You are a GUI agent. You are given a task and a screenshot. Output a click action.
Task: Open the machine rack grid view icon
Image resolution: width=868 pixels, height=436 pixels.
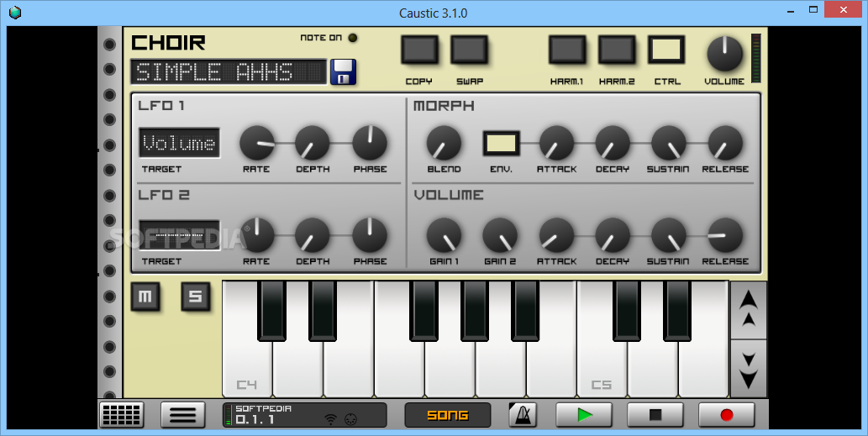pyautogui.click(x=122, y=415)
